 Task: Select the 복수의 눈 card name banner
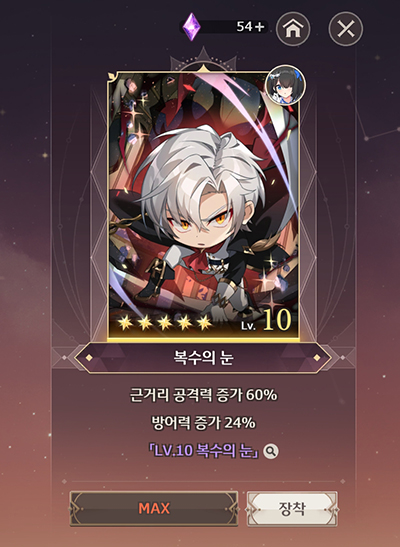click(203, 358)
